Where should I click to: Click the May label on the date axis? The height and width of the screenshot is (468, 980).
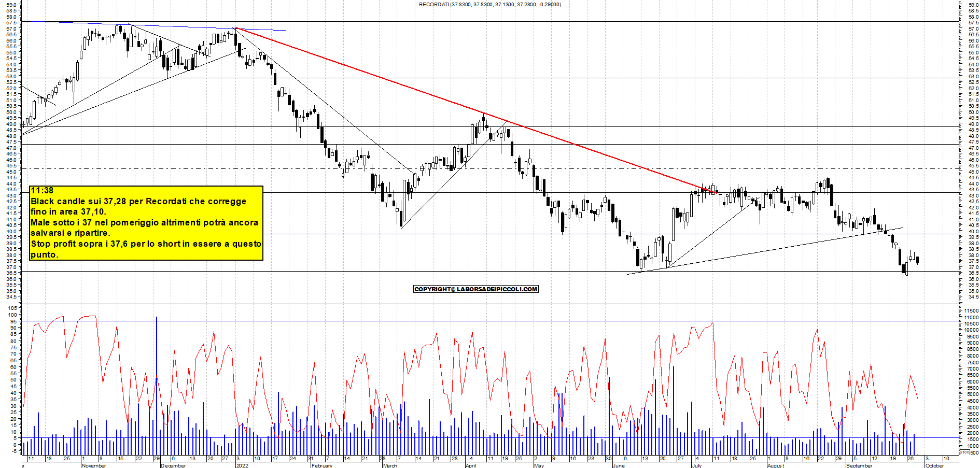pos(539,465)
